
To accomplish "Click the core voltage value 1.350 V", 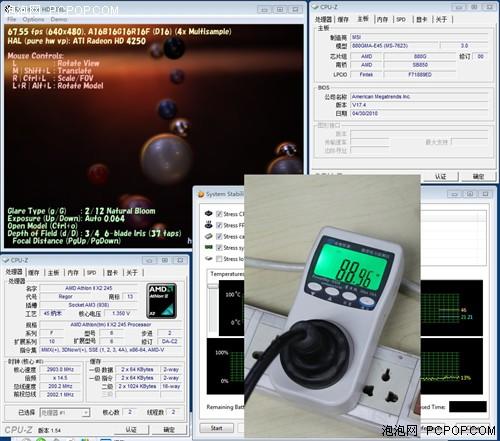I will (x=121, y=313).
